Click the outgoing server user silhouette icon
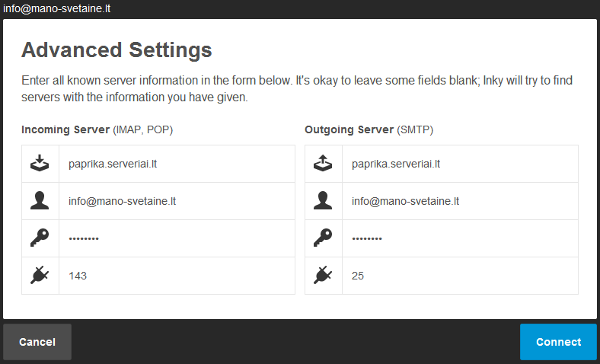 pyautogui.click(x=323, y=201)
